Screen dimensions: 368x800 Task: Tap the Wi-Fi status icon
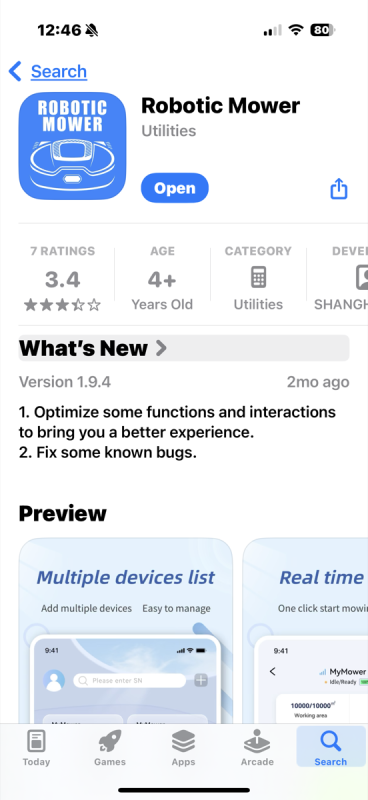[296, 30]
